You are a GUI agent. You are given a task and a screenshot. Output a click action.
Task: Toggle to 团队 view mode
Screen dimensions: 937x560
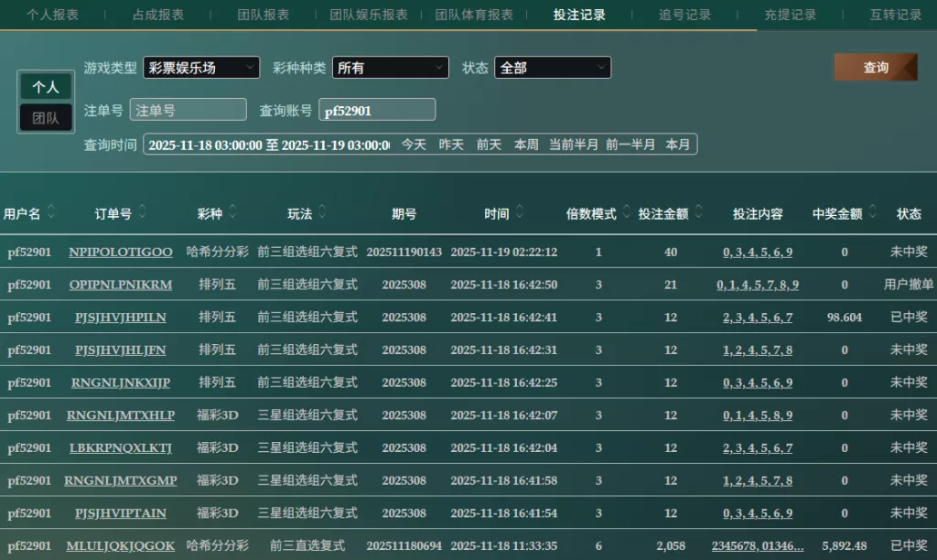(x=46, y=117)
